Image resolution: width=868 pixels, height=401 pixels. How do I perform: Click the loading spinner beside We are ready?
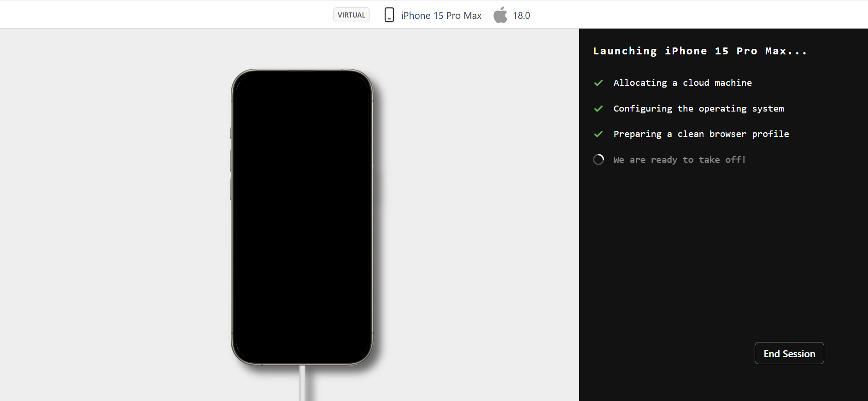(x=598, y=159)
